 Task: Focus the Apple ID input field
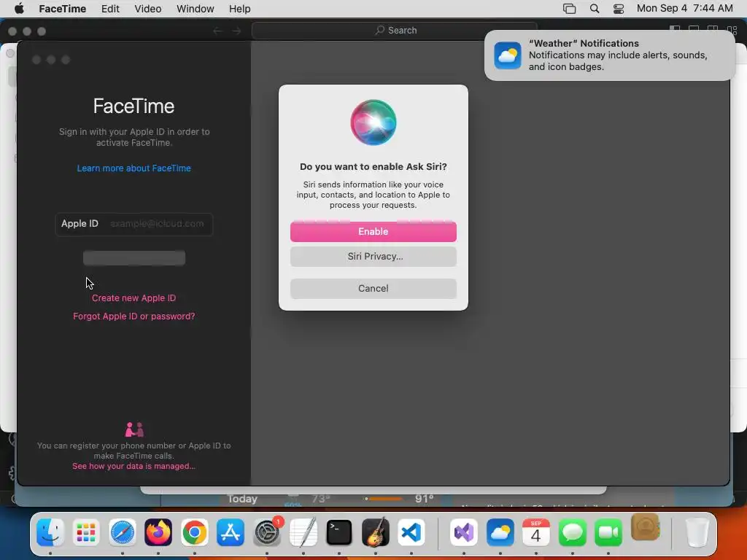click(x=134, y=224)
